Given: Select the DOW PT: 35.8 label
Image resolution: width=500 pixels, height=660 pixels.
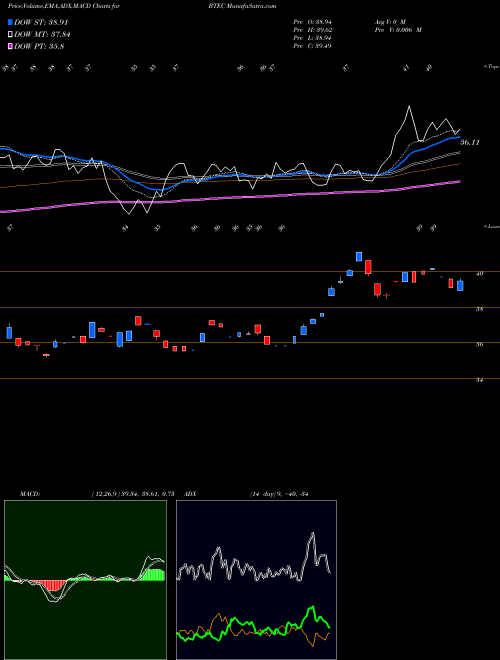Looking at the screenshot, I should pyautogui.click(x=39, y=46).
